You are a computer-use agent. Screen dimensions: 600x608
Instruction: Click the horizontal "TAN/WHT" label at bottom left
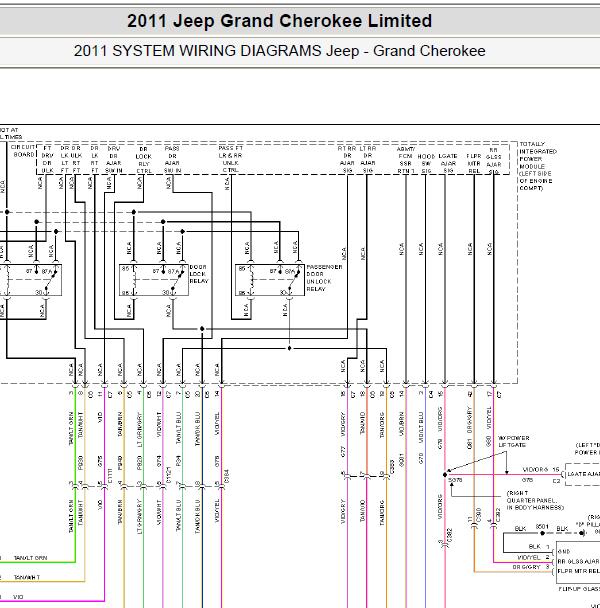(27, 577)
